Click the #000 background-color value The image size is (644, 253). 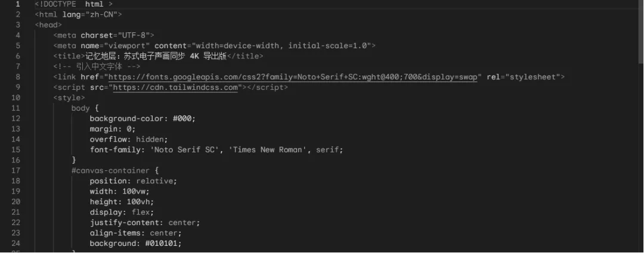[182, 118]
